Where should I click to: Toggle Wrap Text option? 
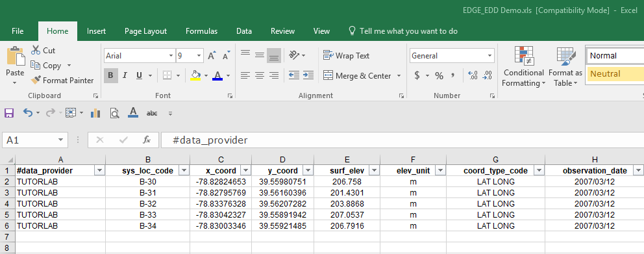pos(346,55)
